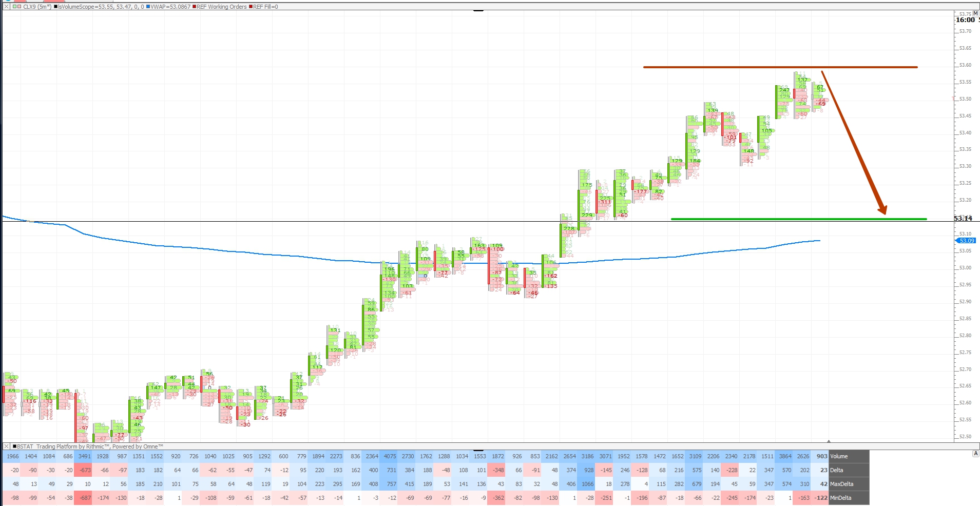The width and height of the screenshot is (980, 506).
Task: Click the blue 53.09 VWAP price tag
Action: 965,241
